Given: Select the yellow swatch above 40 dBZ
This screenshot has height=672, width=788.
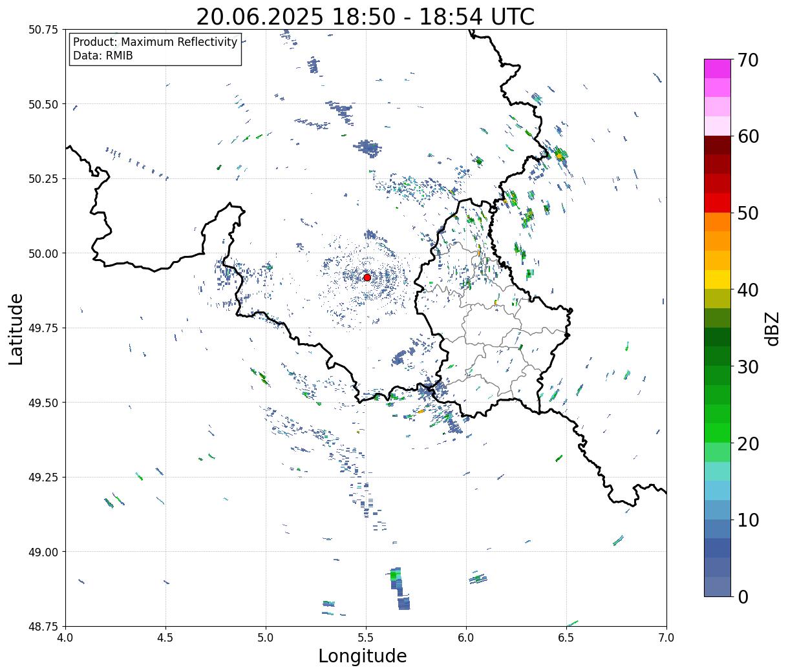Looking at the screenshot, I should 718,279.
